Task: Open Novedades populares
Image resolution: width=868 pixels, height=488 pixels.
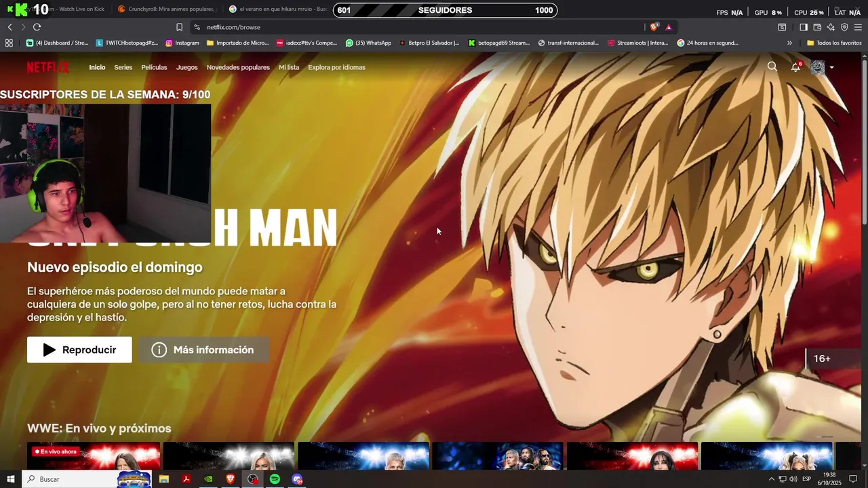Action: coord(238,67)
